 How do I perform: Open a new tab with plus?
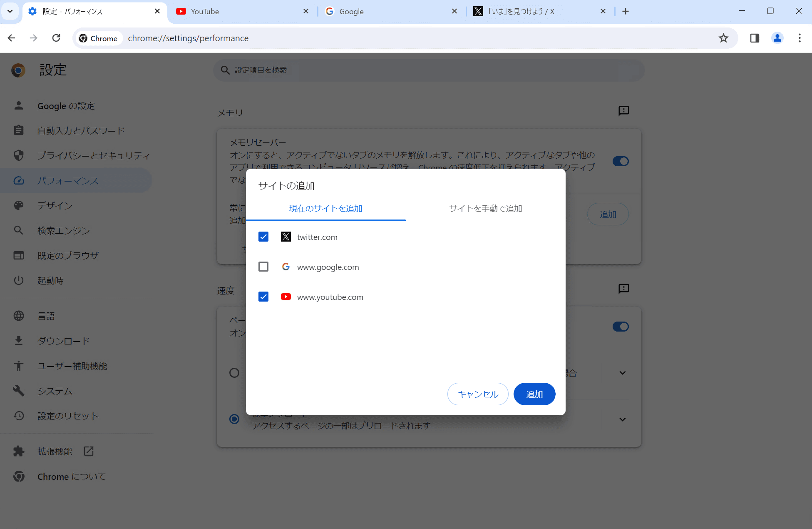tap(626, 11)
